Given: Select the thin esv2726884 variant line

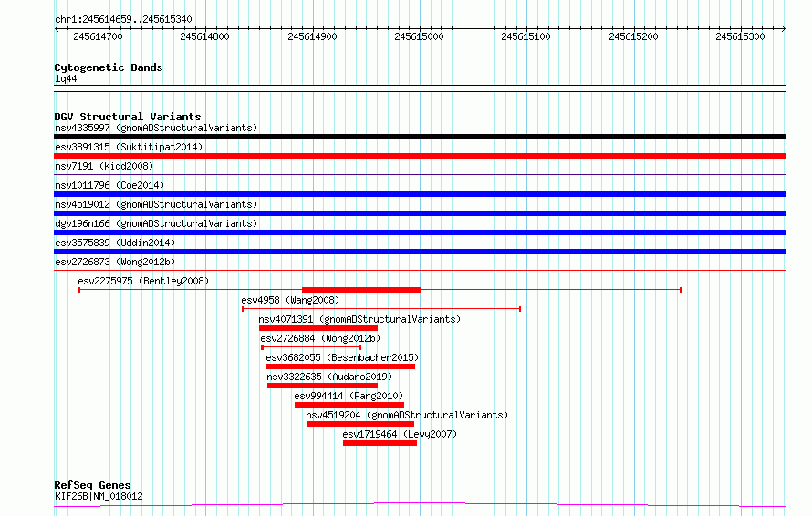Looking at the screenshot, I should (x=311, y=347).
